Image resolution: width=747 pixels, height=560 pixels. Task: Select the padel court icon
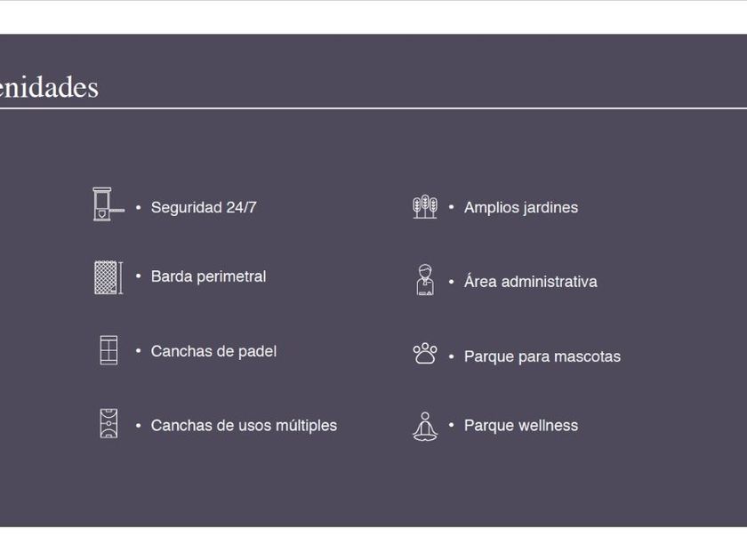[108, 350]
